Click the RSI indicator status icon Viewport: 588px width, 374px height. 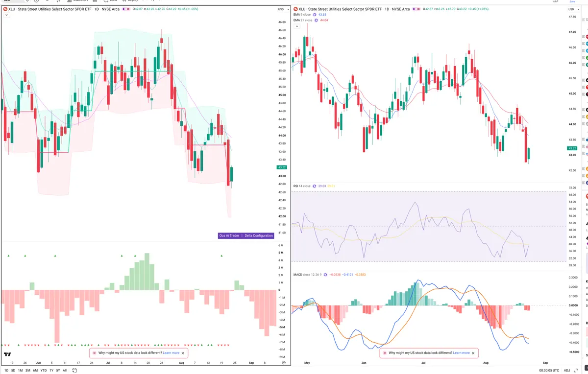315,186
